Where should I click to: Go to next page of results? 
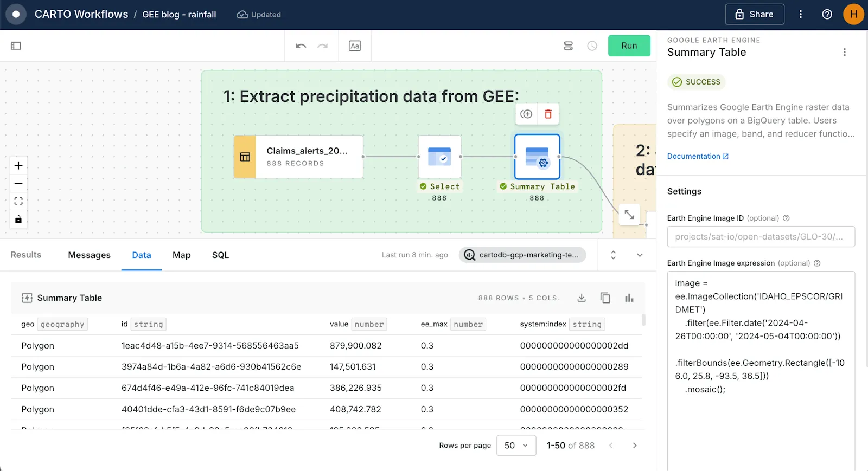tap(635, 446)
